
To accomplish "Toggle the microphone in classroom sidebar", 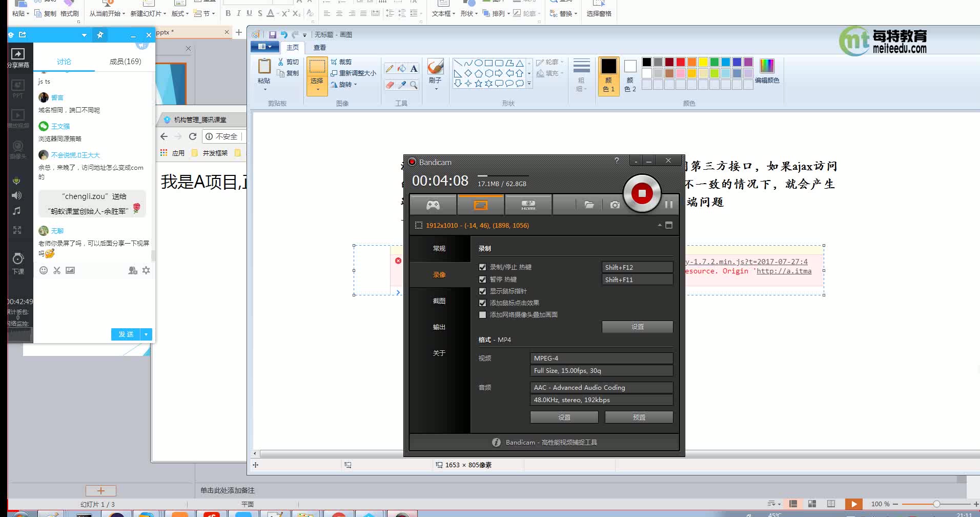I will [17, 181].
